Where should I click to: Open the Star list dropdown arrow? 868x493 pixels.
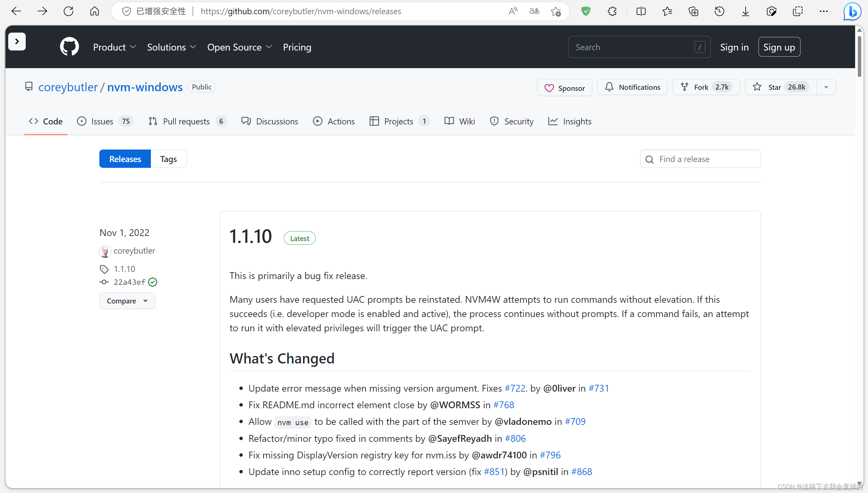(x=826, y=87)
